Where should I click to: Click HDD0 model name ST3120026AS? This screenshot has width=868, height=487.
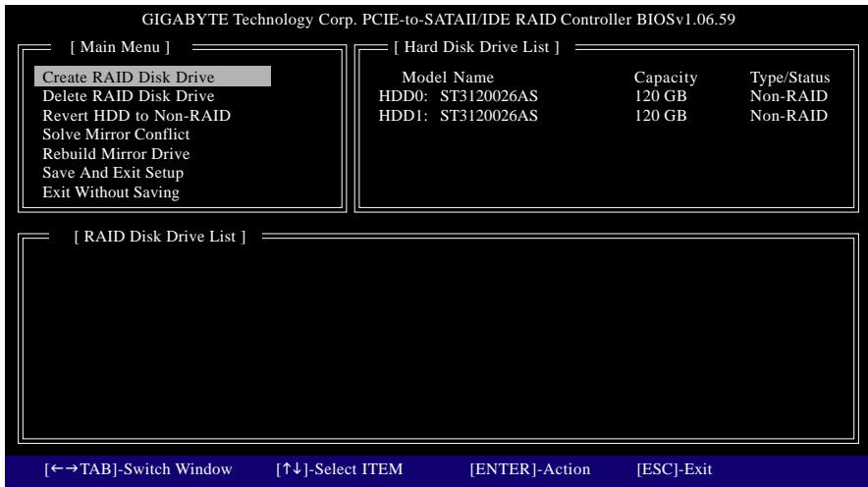(x=489, y=96)
